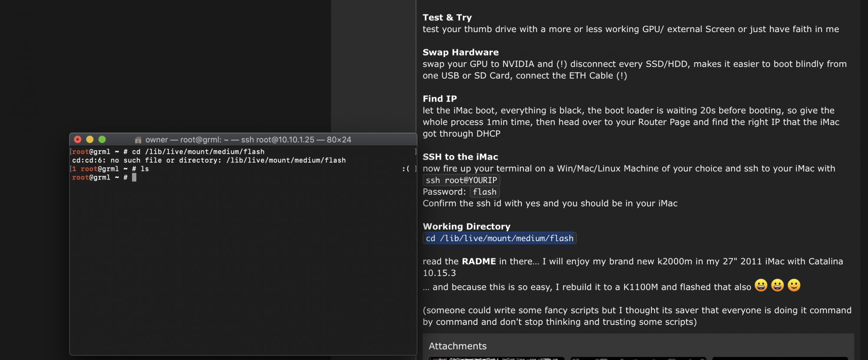Open the middle attachment thumbnail
The height and width of the screenshot is (360, 868).
(x=638, y=358)
